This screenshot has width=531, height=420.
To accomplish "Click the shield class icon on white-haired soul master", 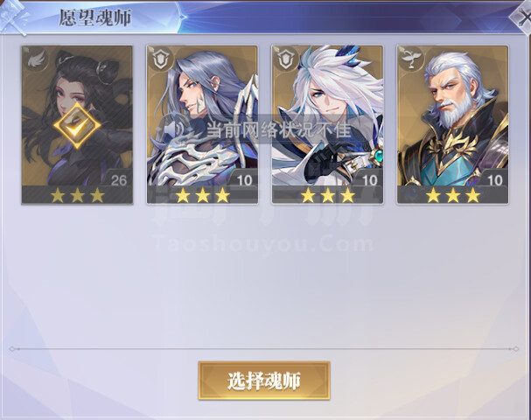I will [x=286, y=60].
